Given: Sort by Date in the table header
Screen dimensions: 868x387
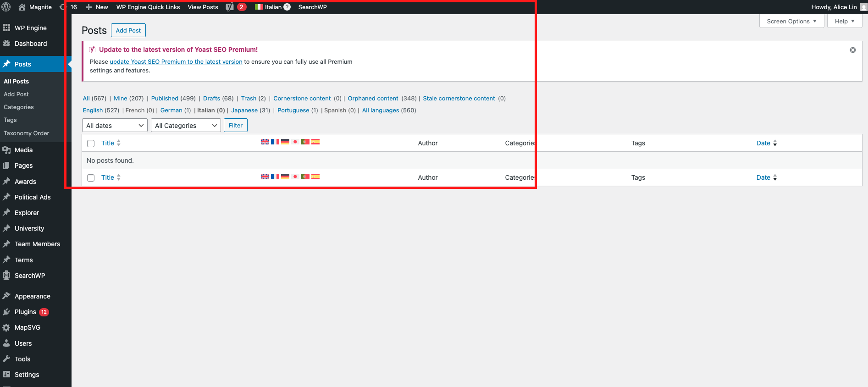Looking at the screenshot, I should [767, 143].
